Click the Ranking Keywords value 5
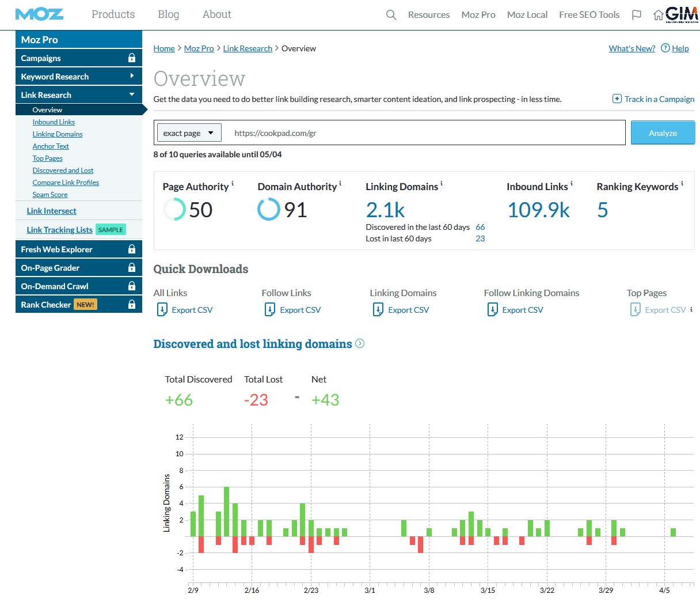The height and width of the screenshot is (602, 700). click(x=603, y=210)
